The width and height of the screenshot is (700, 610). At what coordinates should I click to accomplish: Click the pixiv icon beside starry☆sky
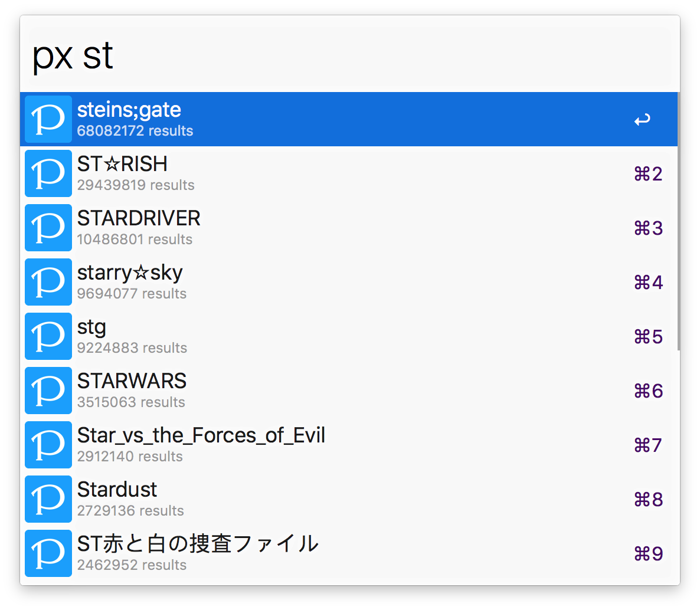[48, 282]
